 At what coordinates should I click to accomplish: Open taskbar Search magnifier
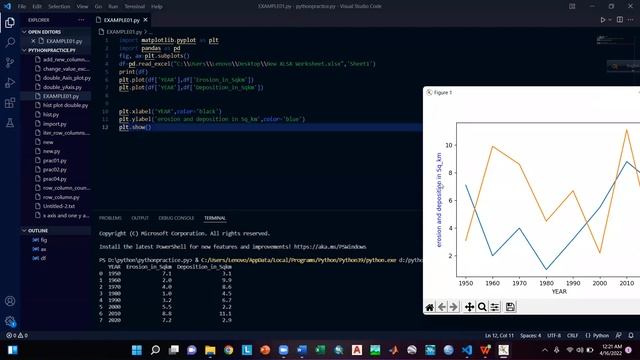tap(155, 350)
